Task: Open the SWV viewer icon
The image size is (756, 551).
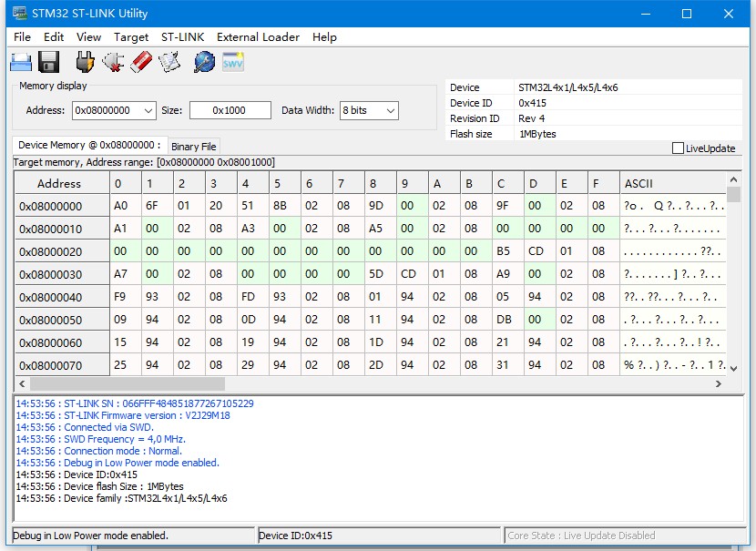Action: tap(233, 62)
